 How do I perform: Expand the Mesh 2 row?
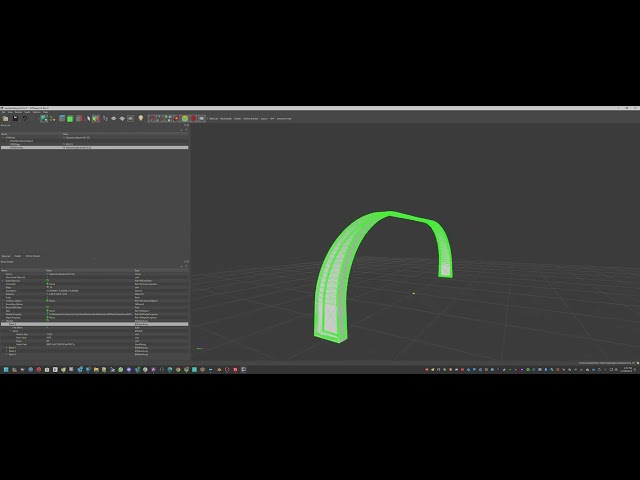pos(7,351)
